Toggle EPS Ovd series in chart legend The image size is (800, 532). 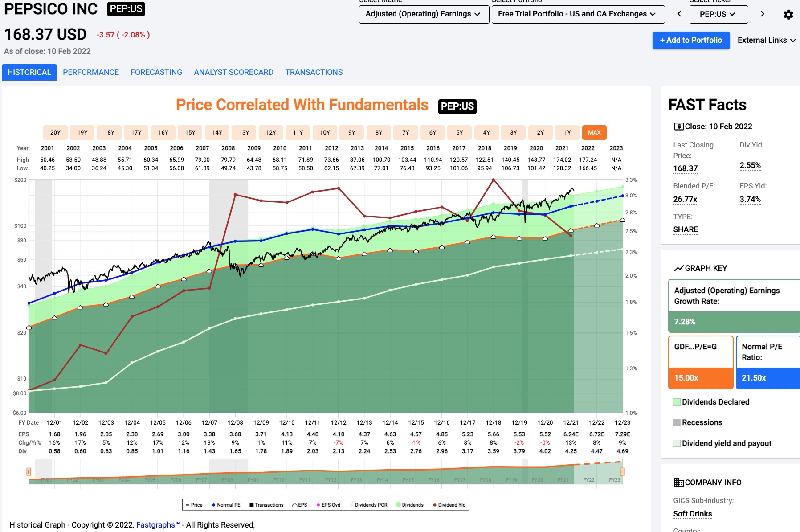point(328,505)
